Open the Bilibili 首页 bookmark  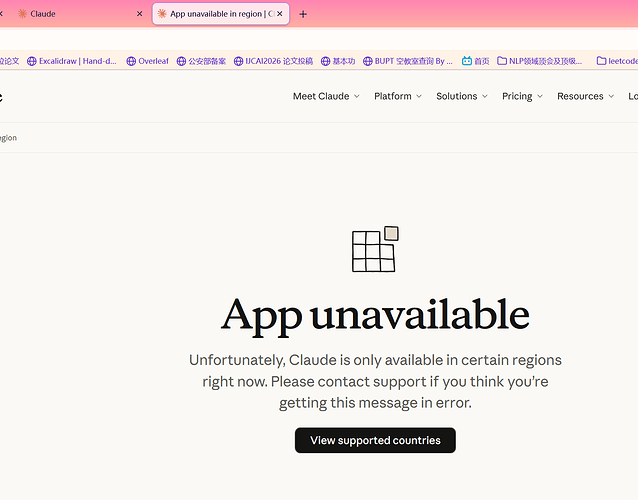(x=476, y=61)
